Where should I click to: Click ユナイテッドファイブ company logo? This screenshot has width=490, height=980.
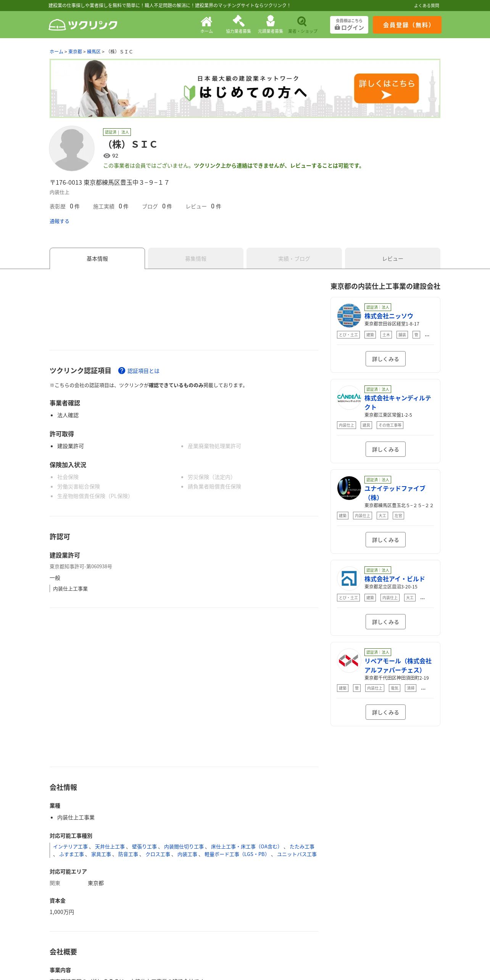(349, 488)
